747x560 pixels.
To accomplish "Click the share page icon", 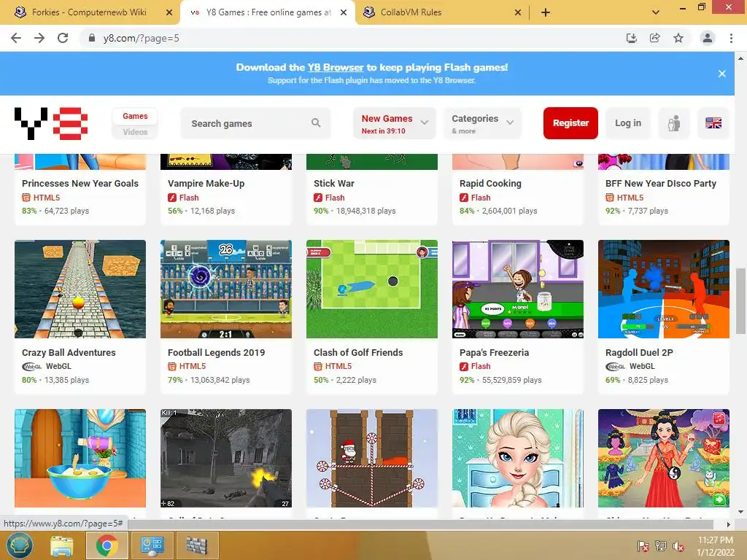I will [x=655, y=38].
